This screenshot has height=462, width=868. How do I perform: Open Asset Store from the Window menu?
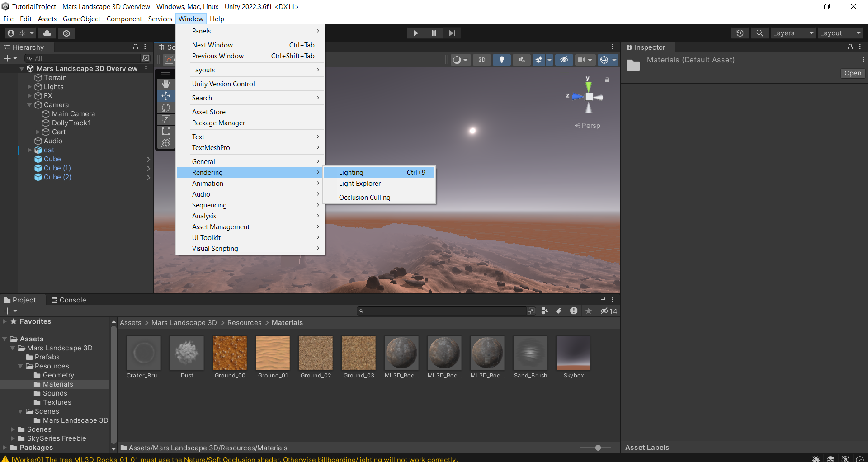(x=250, y=112)
